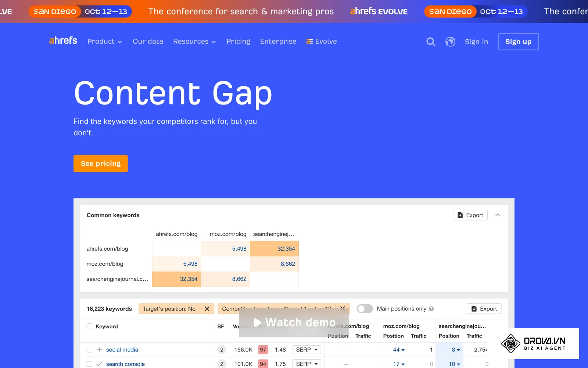Viewport: 588px width, 368px height.
Task: Open moz.com position 44 dropdown
Action: 399,350
